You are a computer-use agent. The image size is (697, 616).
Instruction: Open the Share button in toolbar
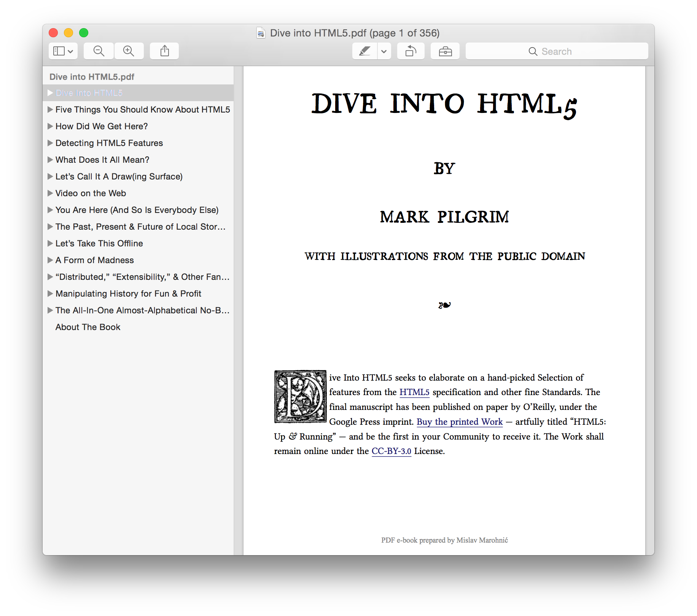(x=164, y=51)
